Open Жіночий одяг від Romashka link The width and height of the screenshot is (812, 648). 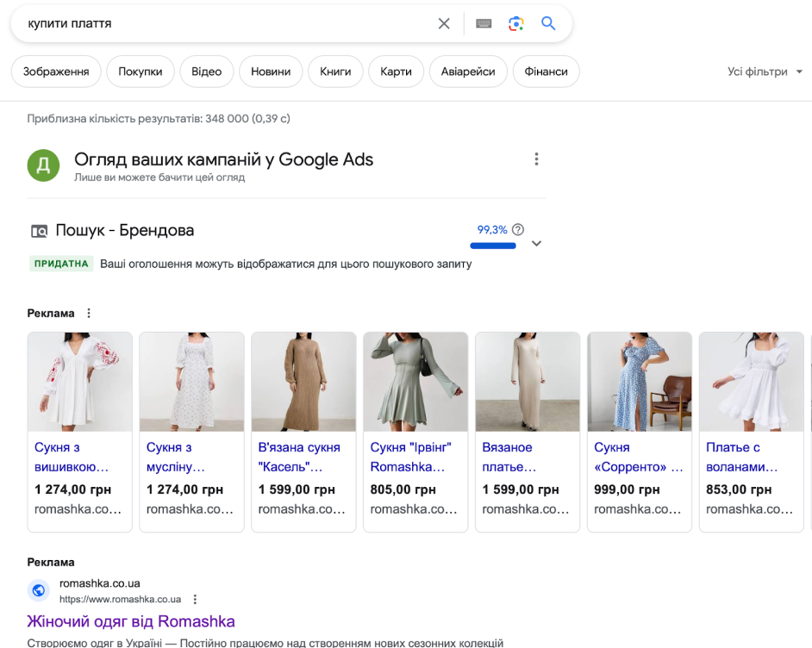pos(131,621)
